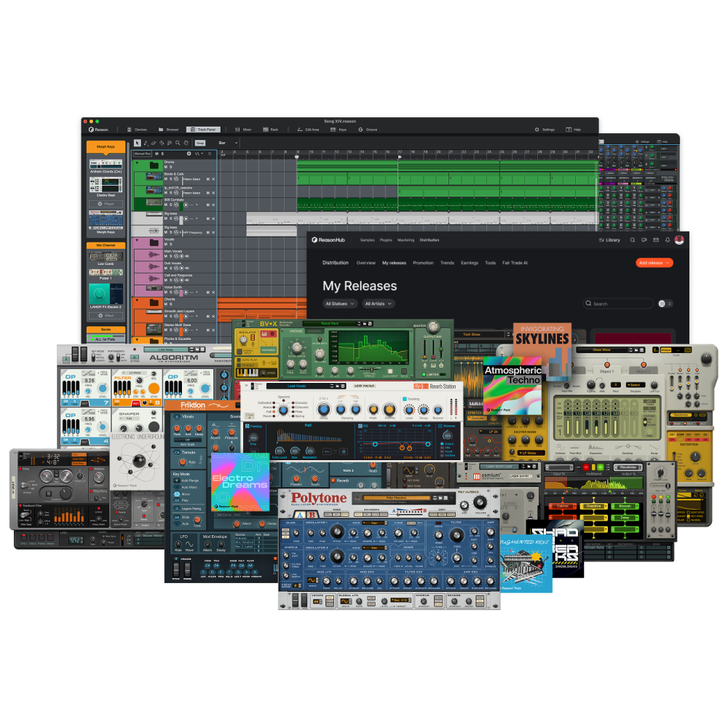Click the Vocals folder icon

(x=154, y=242)
